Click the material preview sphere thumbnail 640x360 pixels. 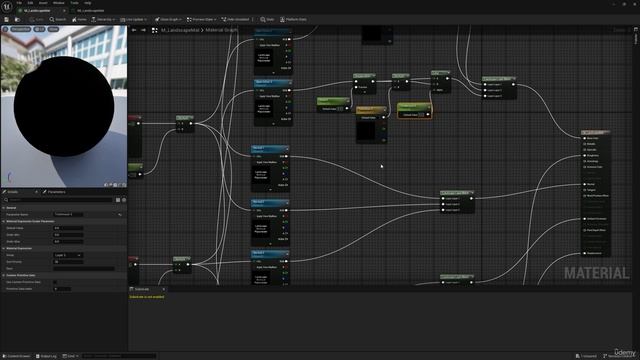(x=64, y=107)
